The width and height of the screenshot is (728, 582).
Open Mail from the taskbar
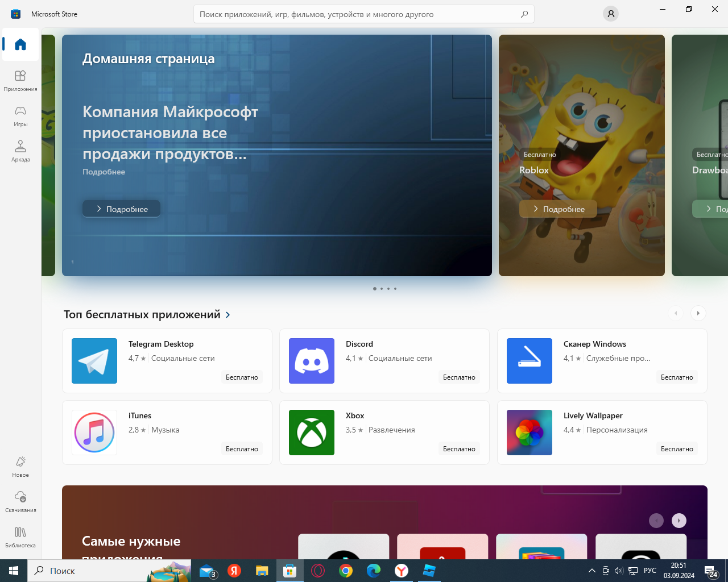click(x=208, y=571)
